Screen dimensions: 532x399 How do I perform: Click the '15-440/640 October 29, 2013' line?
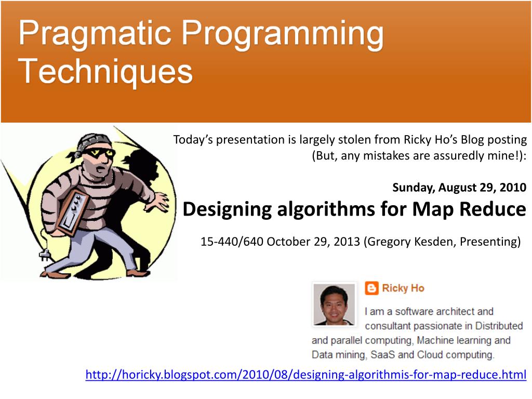(361, 241)
